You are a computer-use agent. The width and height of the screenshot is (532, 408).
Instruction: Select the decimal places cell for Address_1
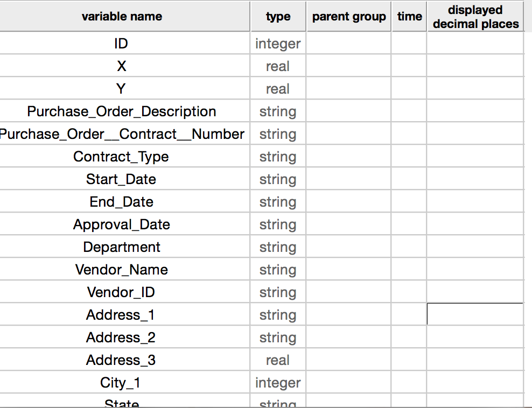click(475, 314)
